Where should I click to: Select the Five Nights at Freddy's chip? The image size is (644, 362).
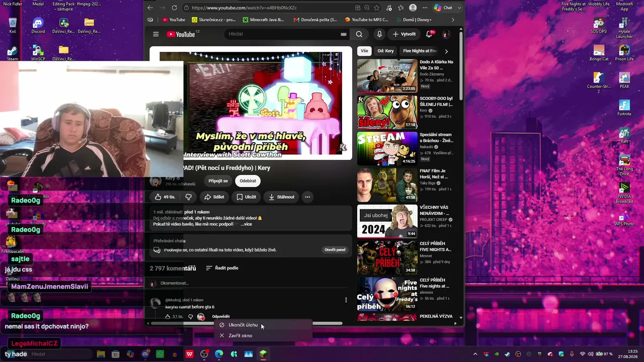tap(420, 51)
